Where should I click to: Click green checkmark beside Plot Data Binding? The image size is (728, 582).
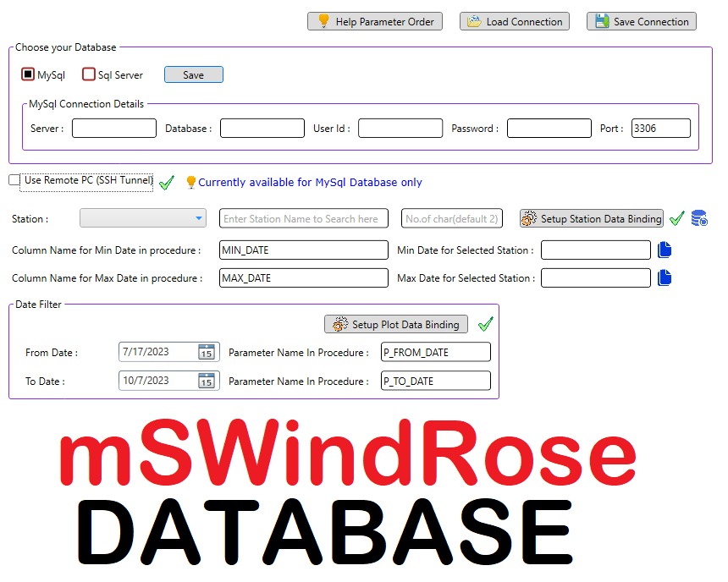(x=486, y=324)
